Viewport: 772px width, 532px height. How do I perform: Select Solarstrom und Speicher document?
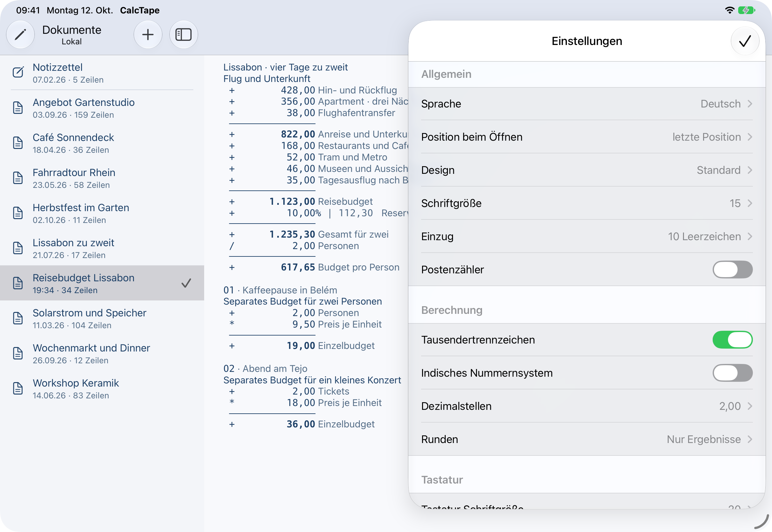[x=102, y=318]
